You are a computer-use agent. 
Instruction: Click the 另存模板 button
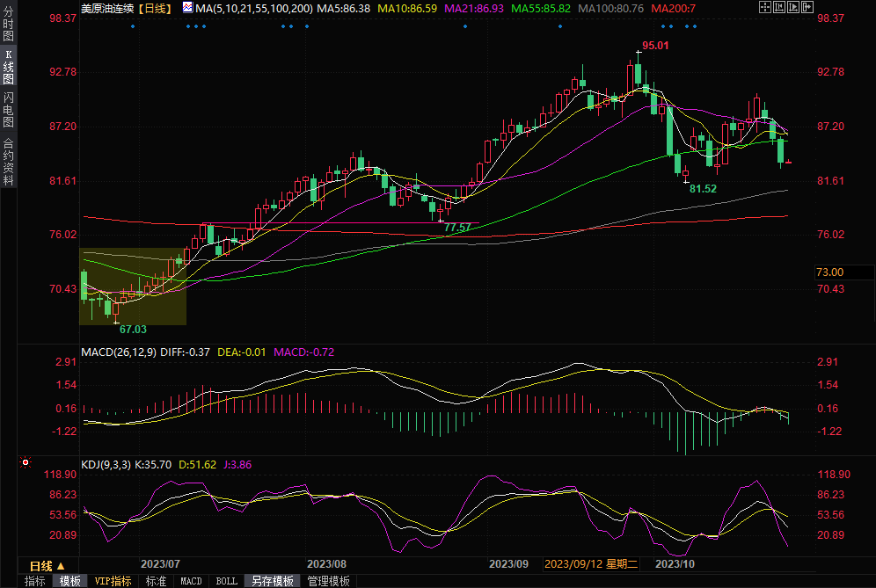(273, 581)
